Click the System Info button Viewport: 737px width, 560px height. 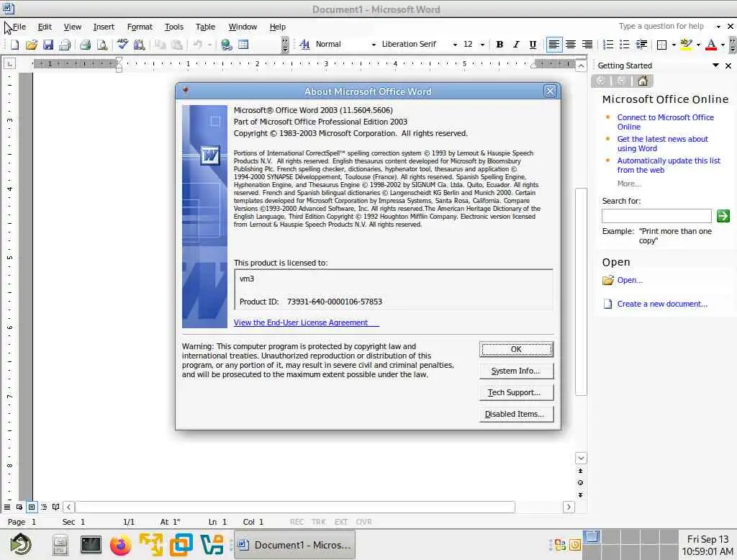[516, 371]
